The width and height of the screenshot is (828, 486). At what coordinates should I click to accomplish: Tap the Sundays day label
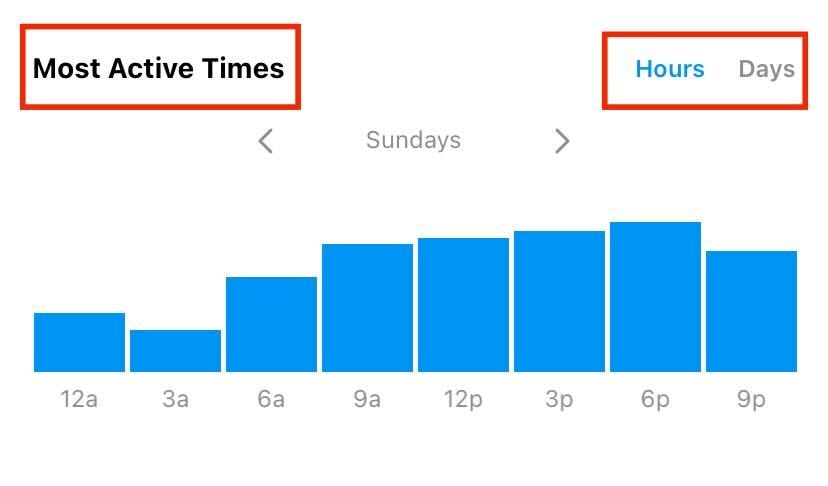[413, 140]
